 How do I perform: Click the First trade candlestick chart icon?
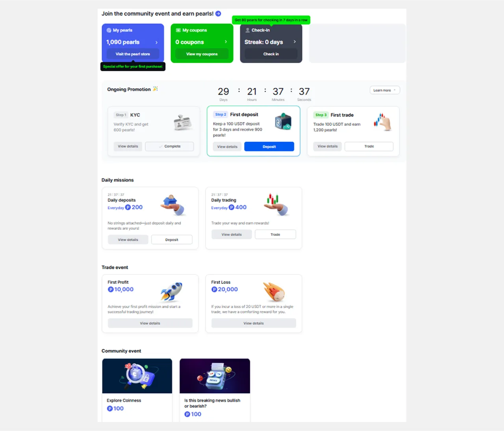(x=383, y=122)
